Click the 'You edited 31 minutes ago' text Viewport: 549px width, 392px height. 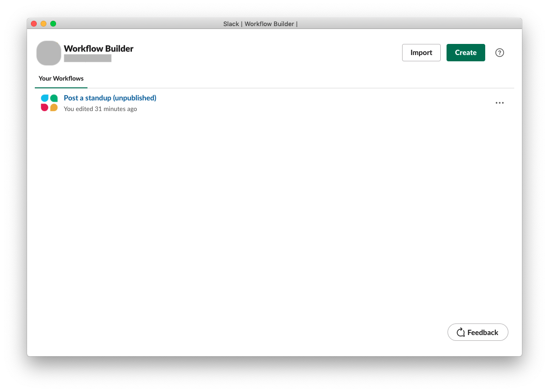100,109
